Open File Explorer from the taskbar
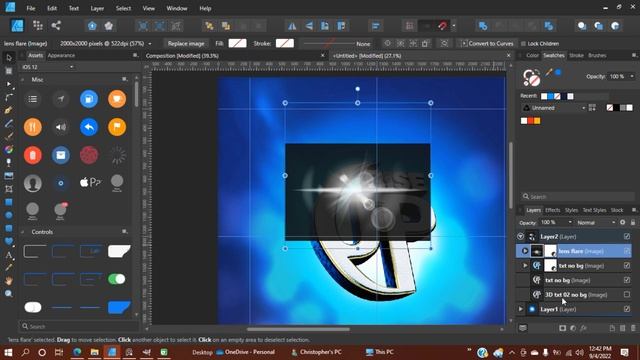The height and width of the screenshot is (360, 640). pos(94,352)
